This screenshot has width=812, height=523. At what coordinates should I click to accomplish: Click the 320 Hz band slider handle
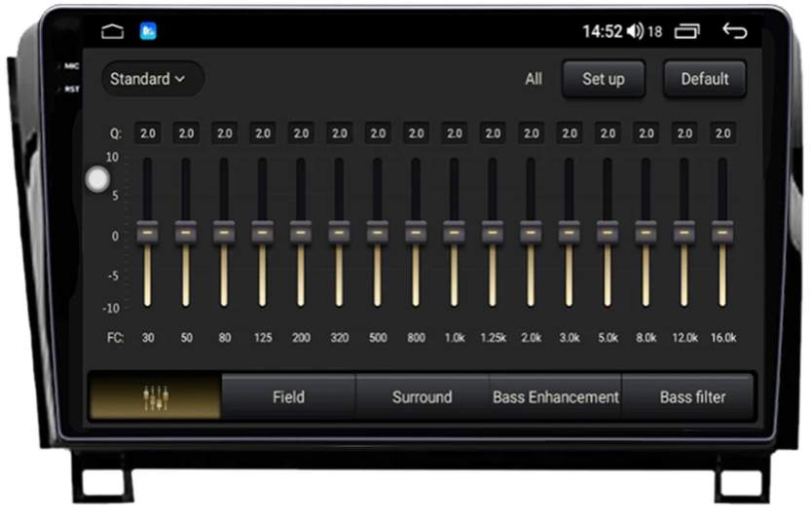339,233
